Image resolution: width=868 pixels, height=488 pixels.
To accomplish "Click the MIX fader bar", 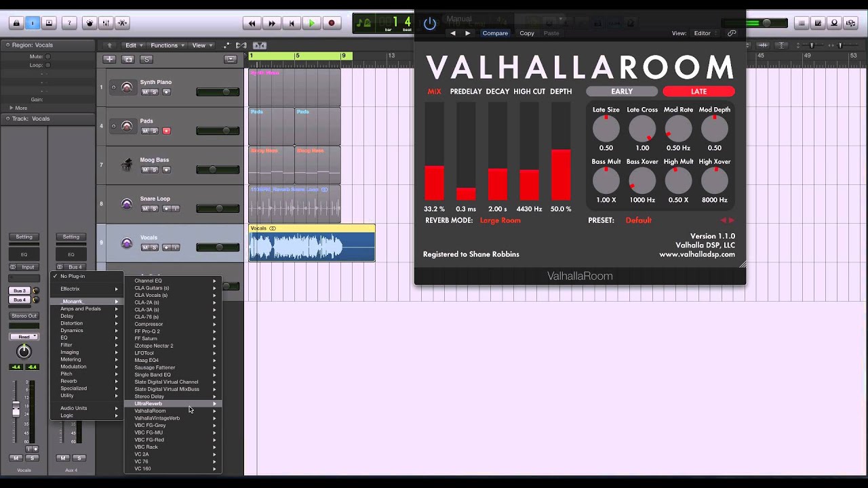I will click(x=434, y=151).
